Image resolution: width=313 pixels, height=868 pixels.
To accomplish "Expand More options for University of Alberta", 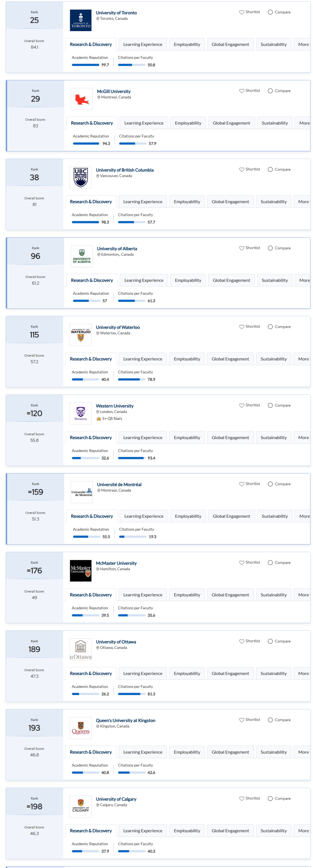I will pyautogui.click(x=304, y=280).
